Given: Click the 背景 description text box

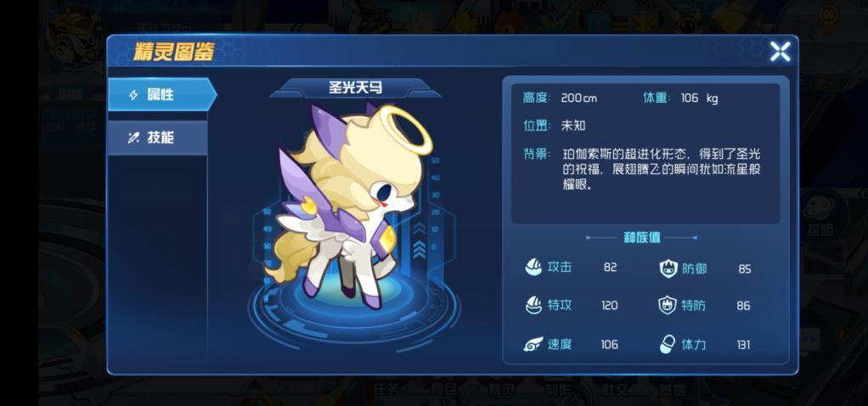Looking at the screenshot, I should (645, 169).
